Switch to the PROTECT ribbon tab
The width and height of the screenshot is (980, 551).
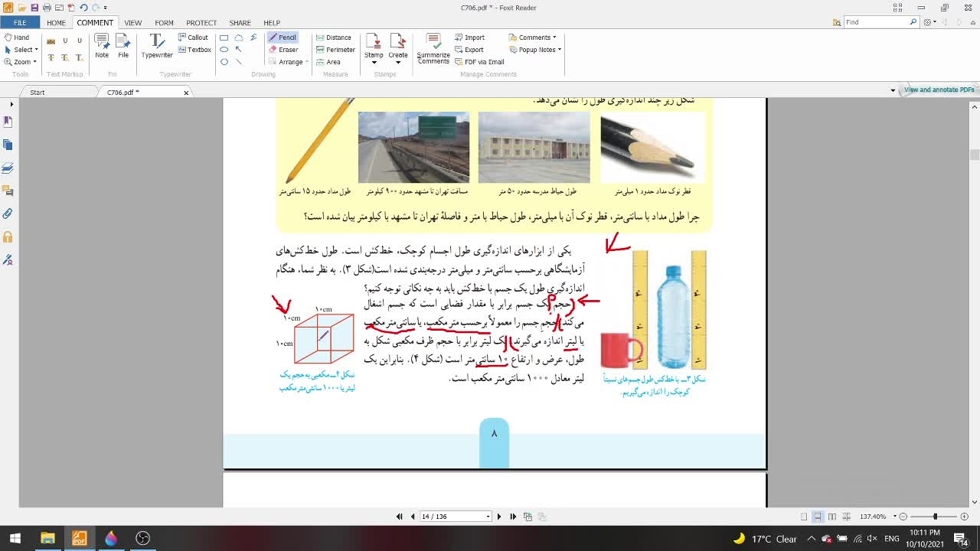pyautogui.click(x=201, y=23)
